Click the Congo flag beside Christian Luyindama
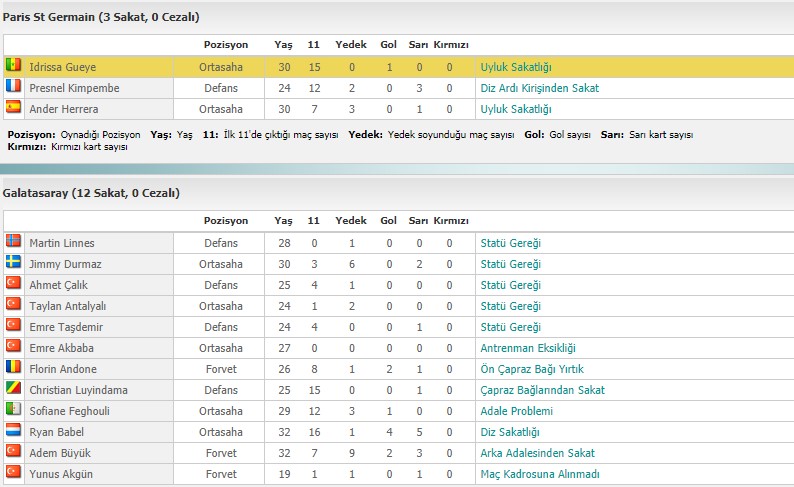This screenshot has width=794, height=487. point(14,388)
